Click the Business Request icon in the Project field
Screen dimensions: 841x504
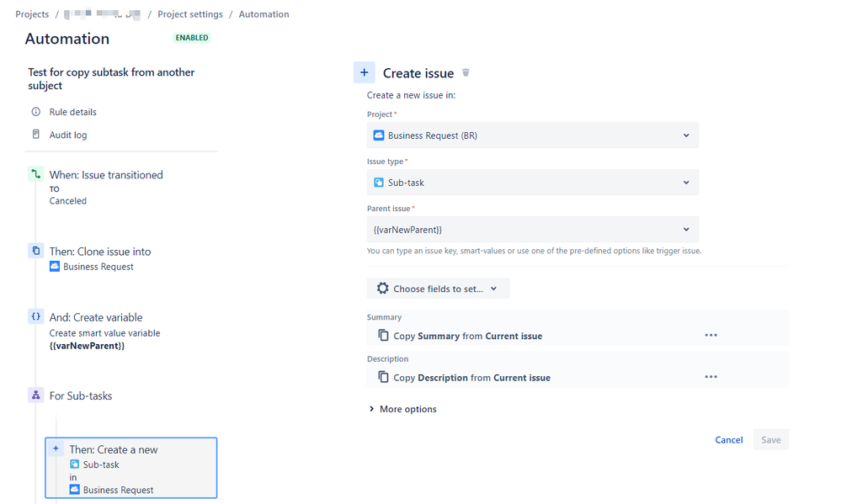point(379,135)
